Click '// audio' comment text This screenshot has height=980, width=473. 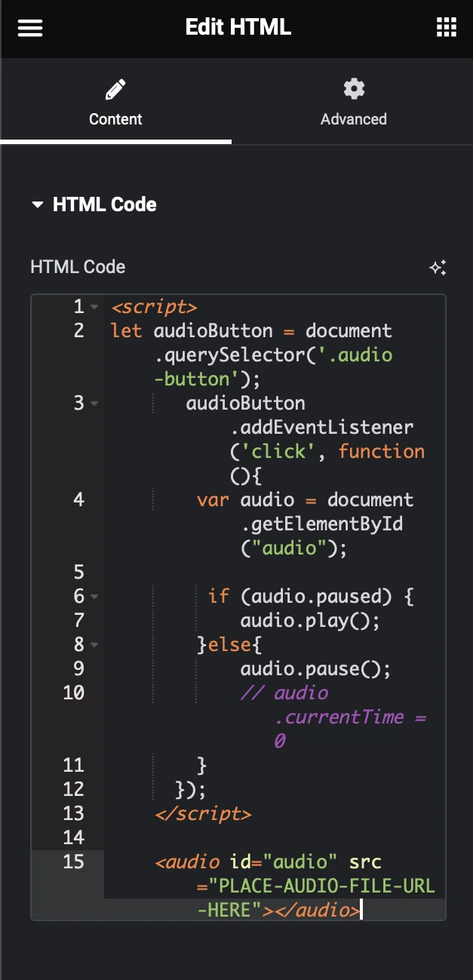click(x=284, y=693)
